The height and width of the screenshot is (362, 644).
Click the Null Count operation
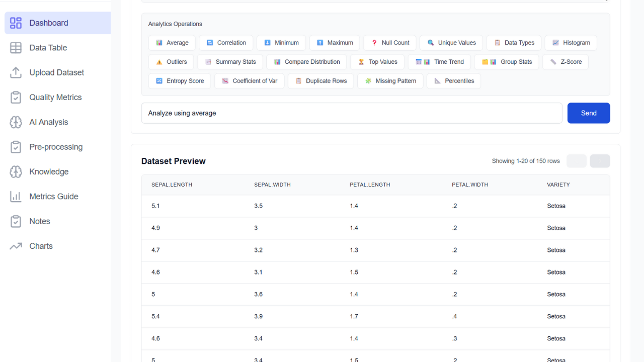[390, 43]
